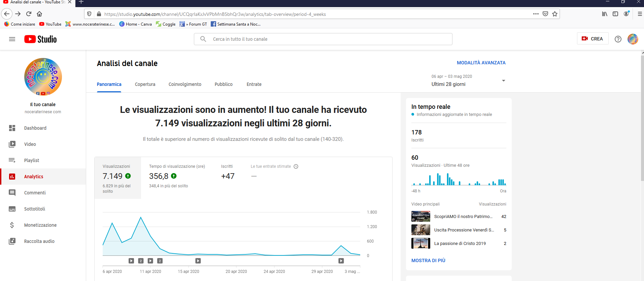This screenshot has height=281, width=644.
Task: Click the Playlist sidebar icon
Action: click(12, 160)
